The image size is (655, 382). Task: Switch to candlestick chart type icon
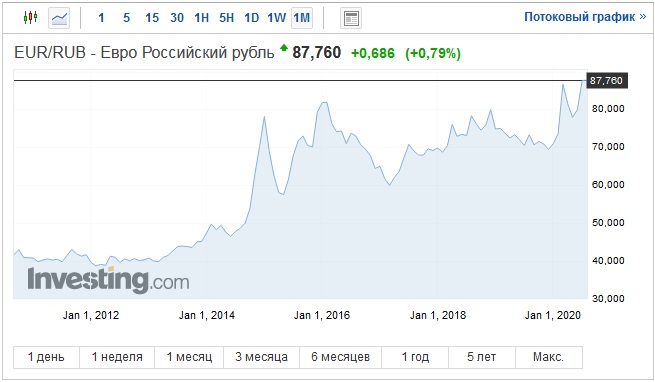(30, 18)
